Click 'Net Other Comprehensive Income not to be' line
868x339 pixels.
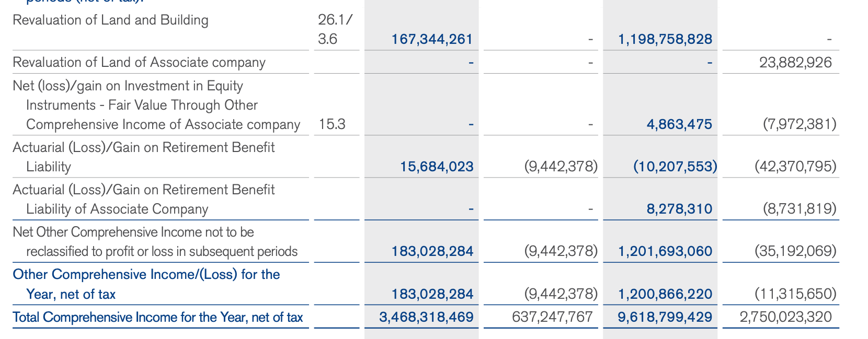point(133,232)
